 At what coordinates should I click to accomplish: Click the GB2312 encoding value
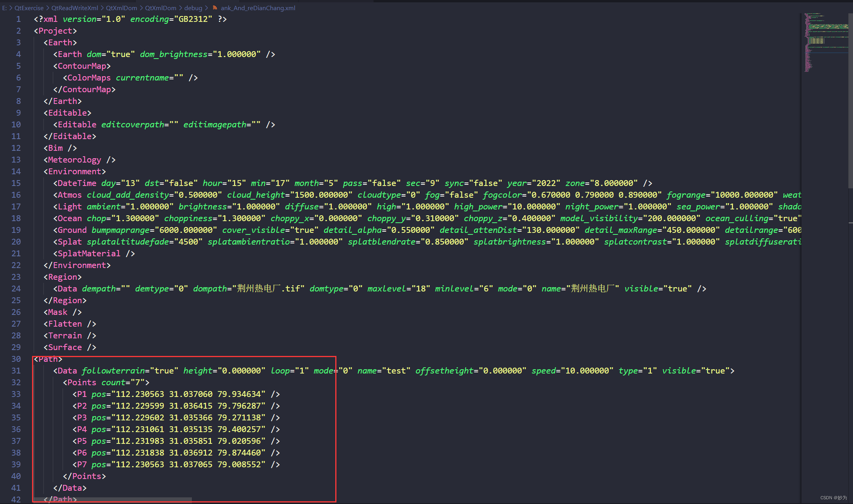pos(193,19)
